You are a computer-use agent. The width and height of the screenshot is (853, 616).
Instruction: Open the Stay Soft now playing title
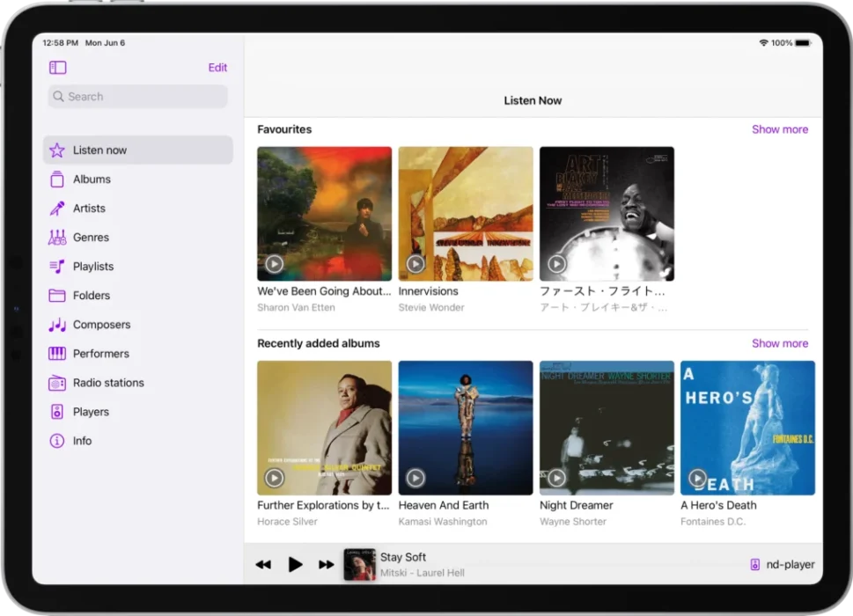pos(403,557)
